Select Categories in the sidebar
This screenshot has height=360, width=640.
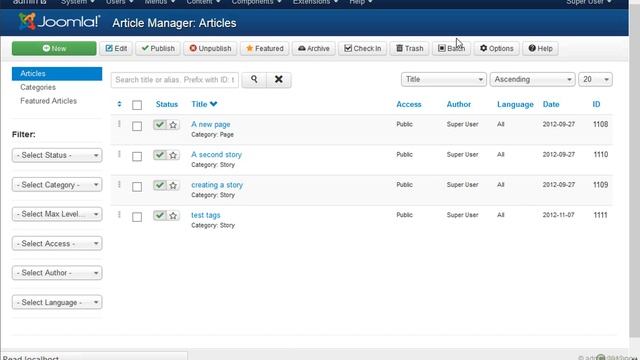tap(38, 87)
